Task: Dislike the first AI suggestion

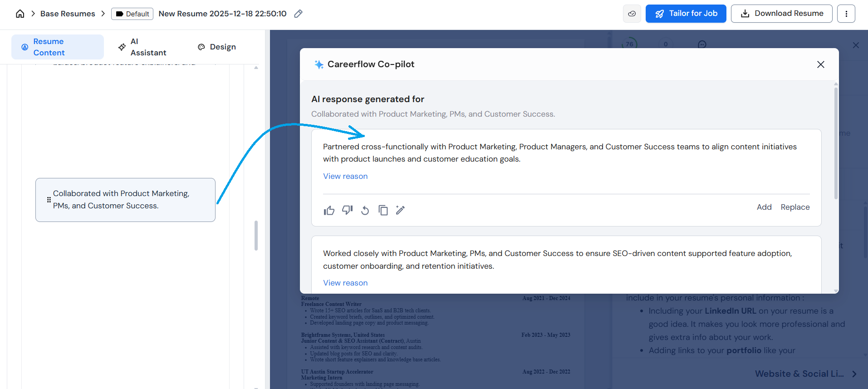Action: point(347,210)
